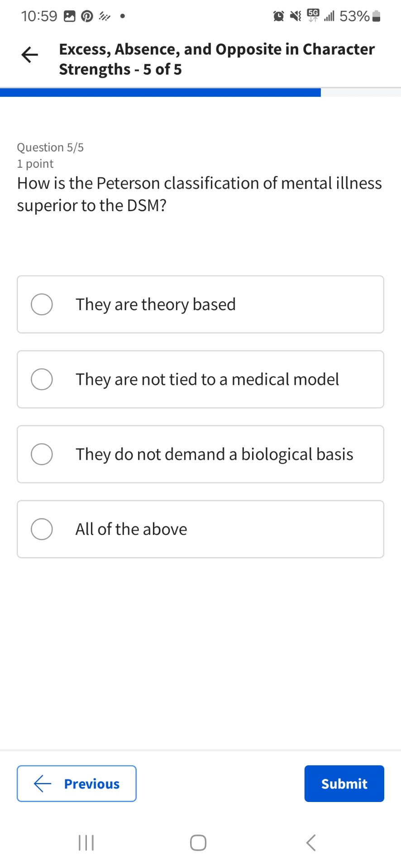
Task: Submit the quiz answer
Action: [344, 783]
